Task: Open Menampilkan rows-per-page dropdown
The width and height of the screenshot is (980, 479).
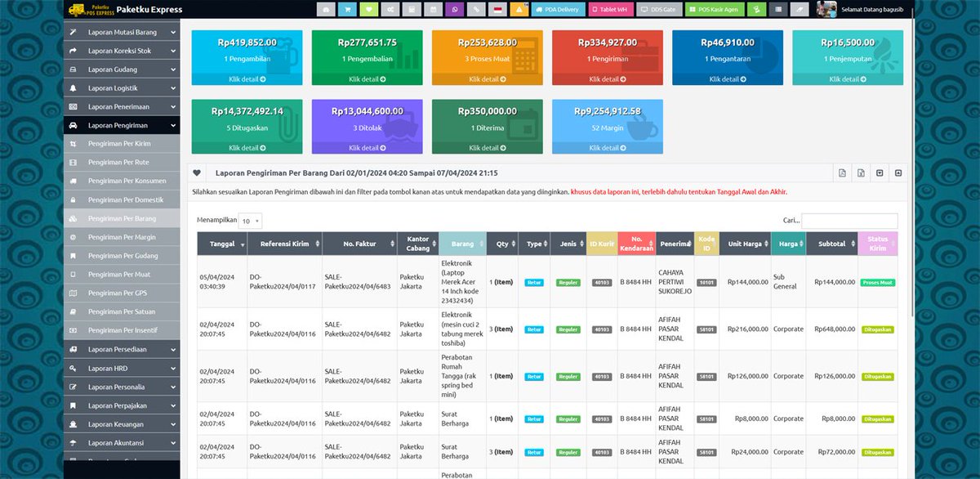Action: point(250,221)
